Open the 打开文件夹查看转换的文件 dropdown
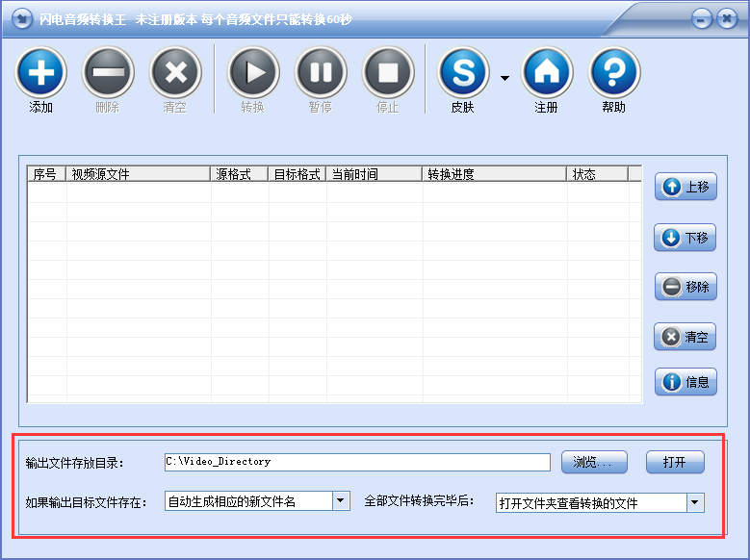Viewport: 750px width, 560px height. tap(695, 502)
